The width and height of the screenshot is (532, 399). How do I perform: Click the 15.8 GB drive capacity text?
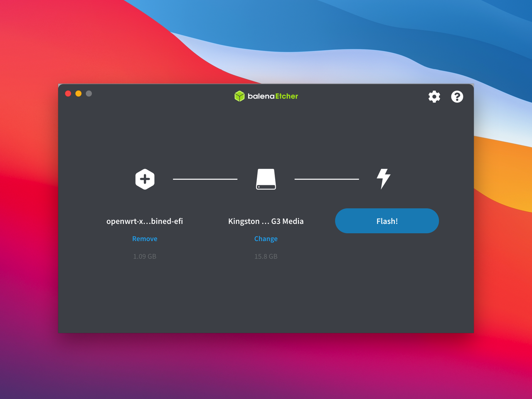pyautogui.click(x=266, y=256)
